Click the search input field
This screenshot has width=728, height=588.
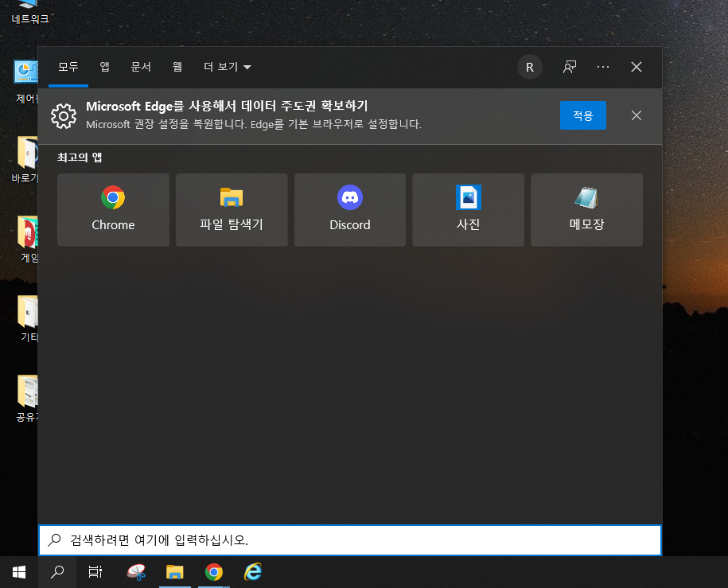(x=350, y=540)
